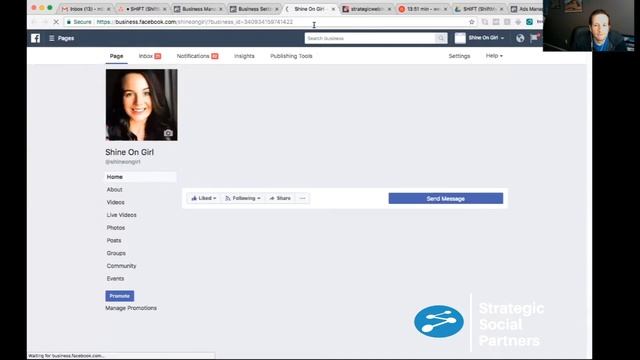Click the flag icon in the Facebook header
Screen dimensions: 640x360
coord(534,38)
